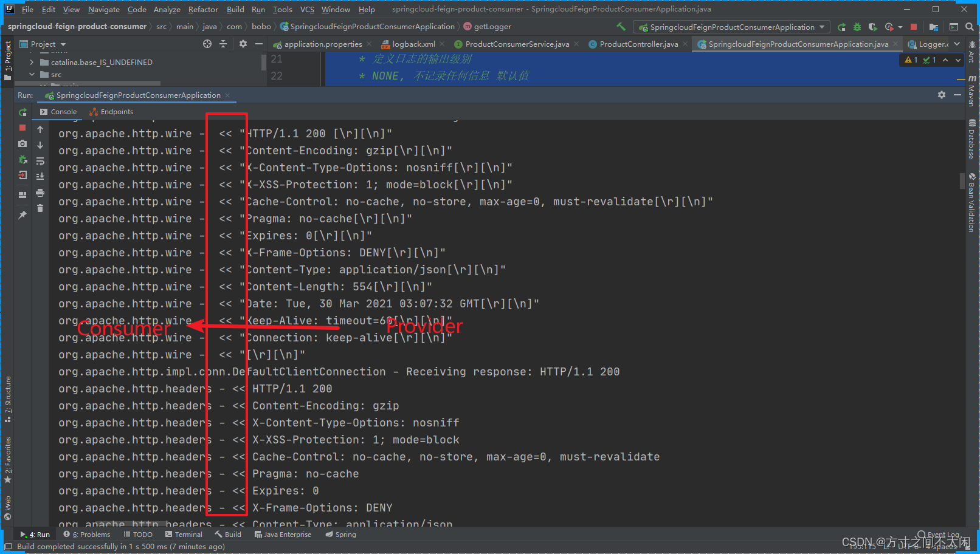
Task: Open Project Structure from the main toolbar
Action: pos(934,27)
